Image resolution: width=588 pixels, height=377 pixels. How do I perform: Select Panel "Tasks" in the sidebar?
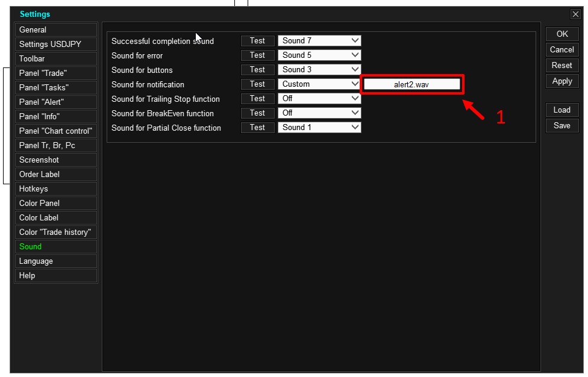56,88
